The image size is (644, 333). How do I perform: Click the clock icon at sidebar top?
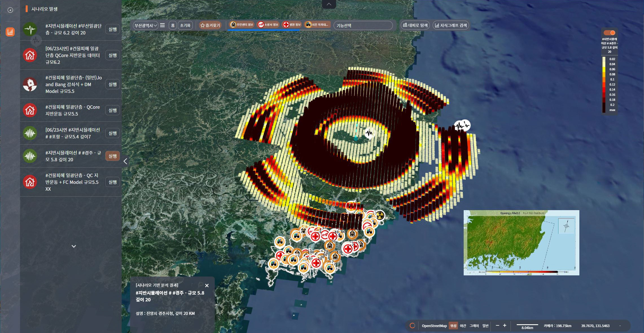click(x=10, y=10)
